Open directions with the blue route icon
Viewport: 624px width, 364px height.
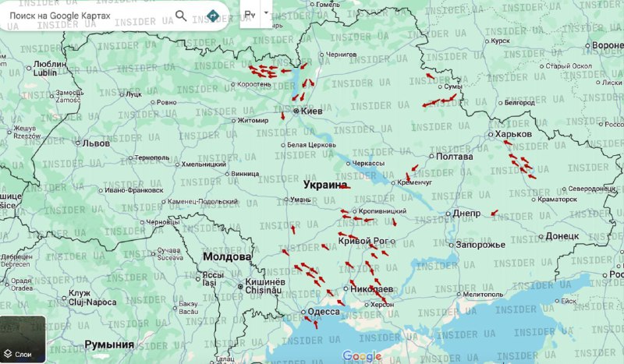coord(212,16)
